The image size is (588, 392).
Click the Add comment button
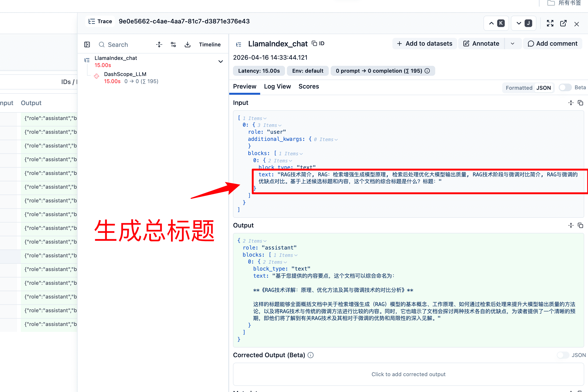[553, 44]
